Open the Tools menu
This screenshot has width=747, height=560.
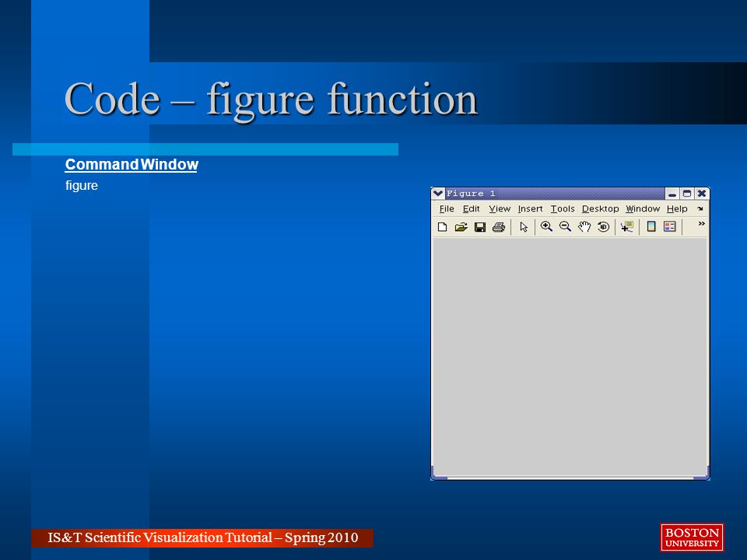tap(563, 208)
